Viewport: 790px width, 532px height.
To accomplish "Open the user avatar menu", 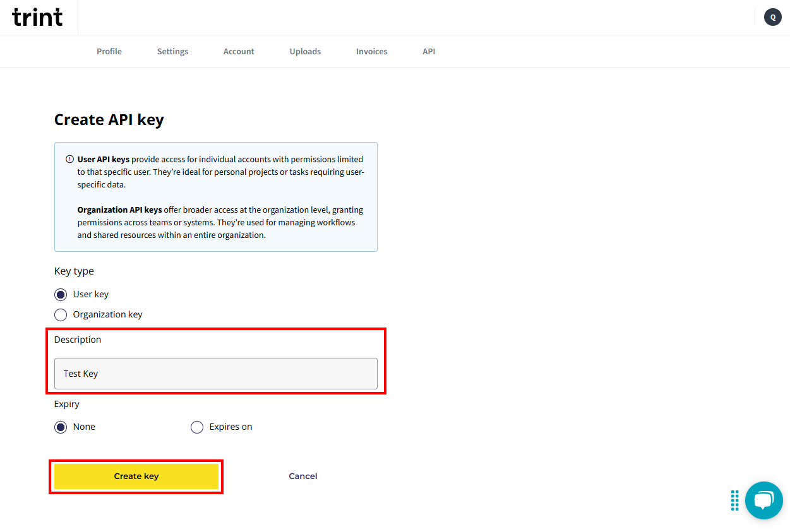I will click(772, 17).
